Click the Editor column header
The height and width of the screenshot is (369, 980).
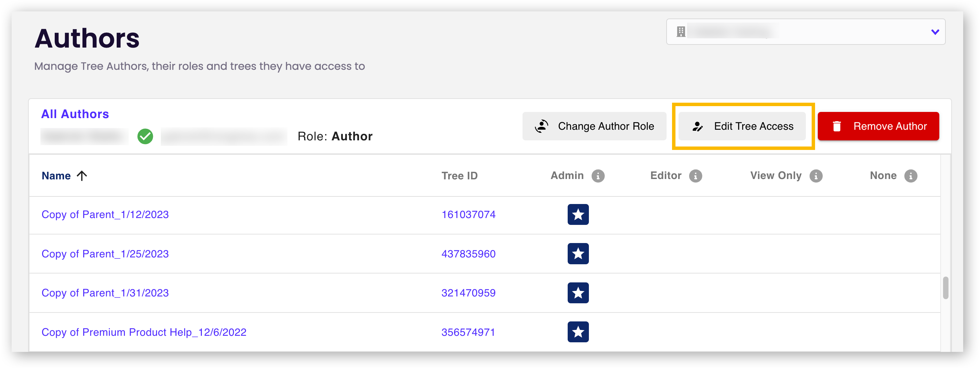[666, 176]
